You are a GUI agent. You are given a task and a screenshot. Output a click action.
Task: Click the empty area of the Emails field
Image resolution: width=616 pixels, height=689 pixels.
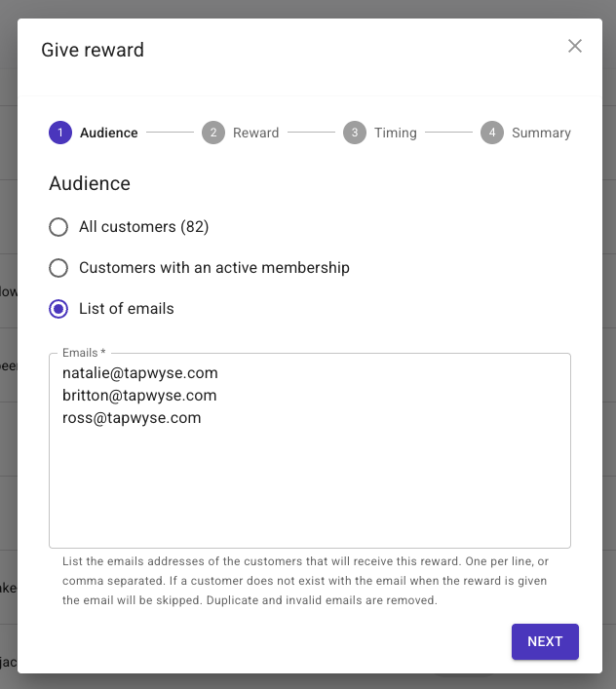point(309,487)
